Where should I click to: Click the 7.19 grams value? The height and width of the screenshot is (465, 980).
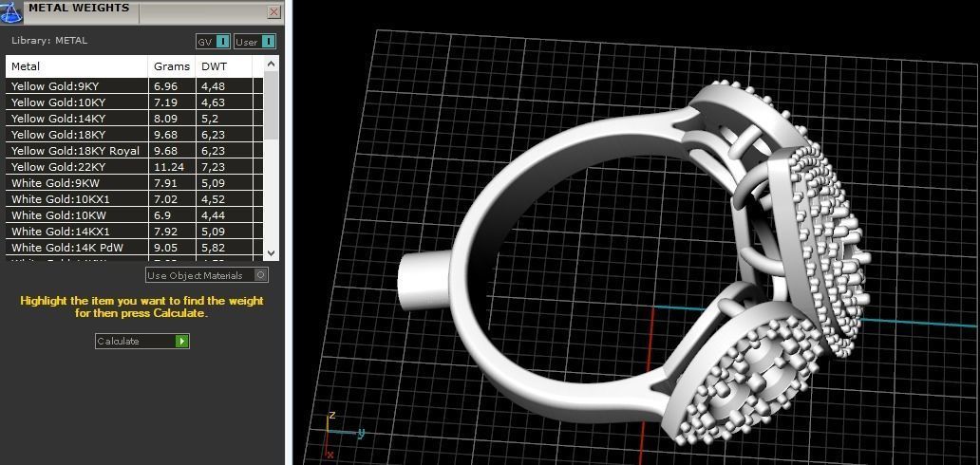[x=165, y=102]
